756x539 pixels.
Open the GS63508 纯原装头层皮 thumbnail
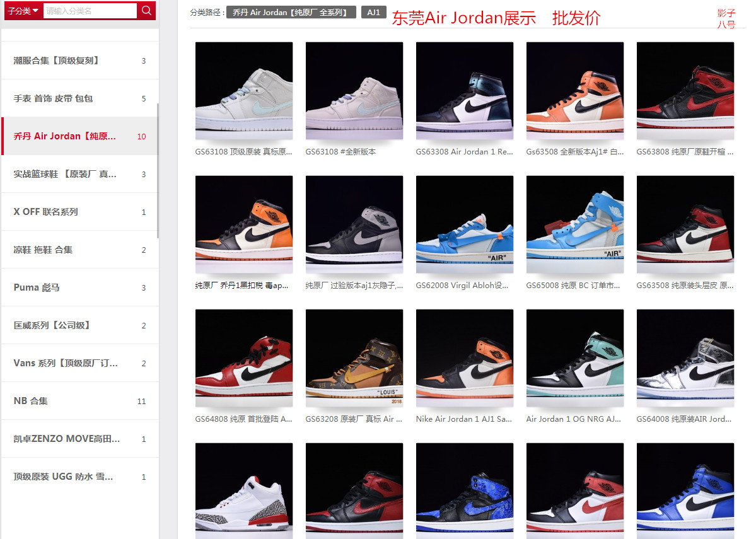pyautogui.click(x=685, y=224)
